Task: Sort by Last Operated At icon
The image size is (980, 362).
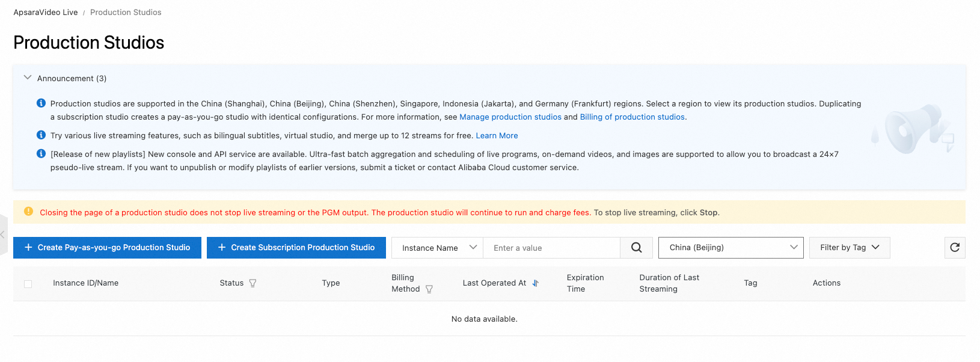Action: tap(535, 283)
